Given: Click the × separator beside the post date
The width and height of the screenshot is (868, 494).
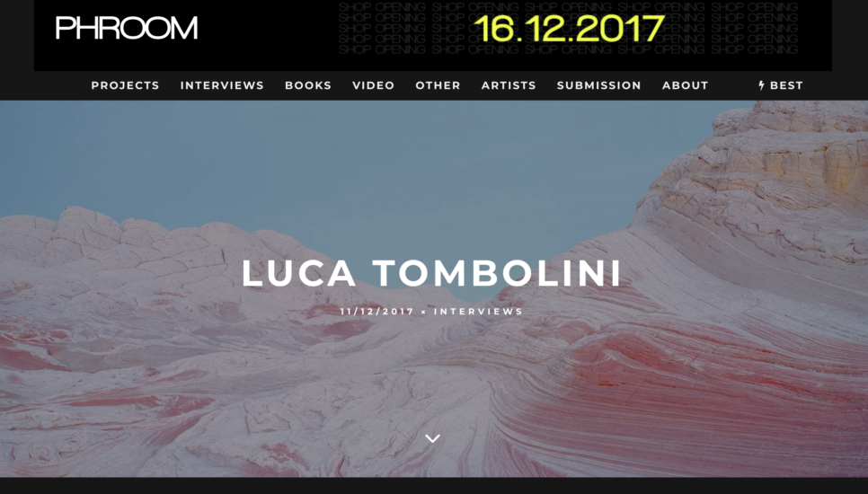Looking at the screenshot, I should click(423, 312).
